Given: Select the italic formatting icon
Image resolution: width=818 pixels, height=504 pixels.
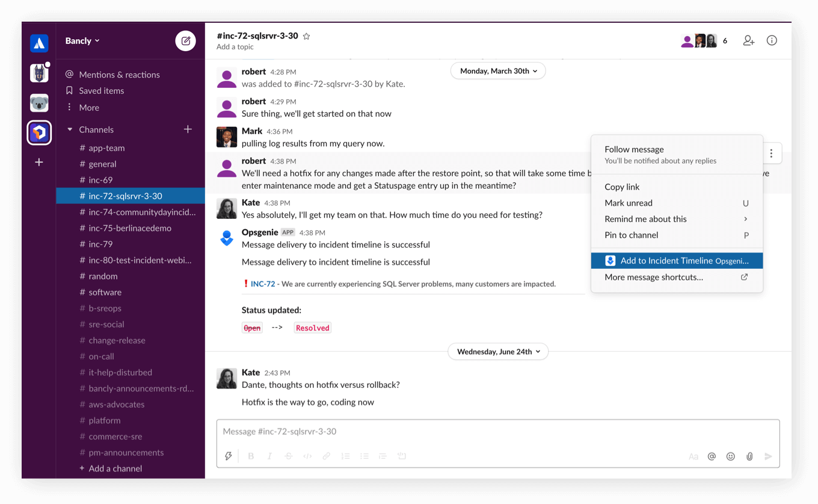Looking at the screenshot, I should 269,456.
